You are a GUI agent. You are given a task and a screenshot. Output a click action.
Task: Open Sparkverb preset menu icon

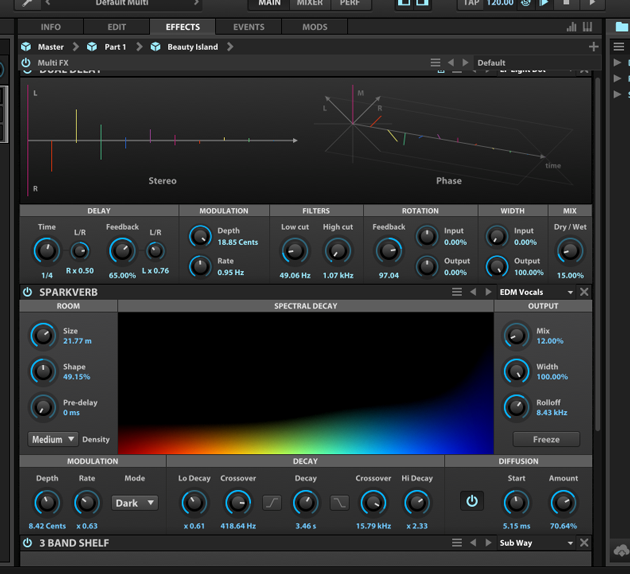pyautogui.click(x=457, y=292)
